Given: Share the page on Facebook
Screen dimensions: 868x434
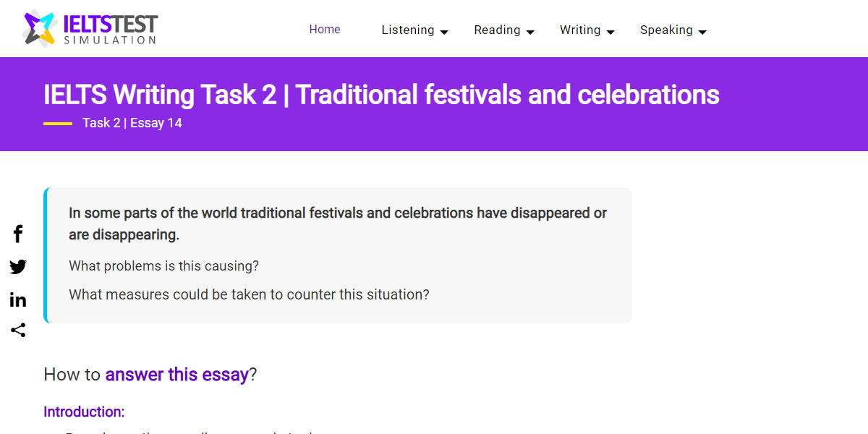Looking at the screenshot, I should coord(17,234).
